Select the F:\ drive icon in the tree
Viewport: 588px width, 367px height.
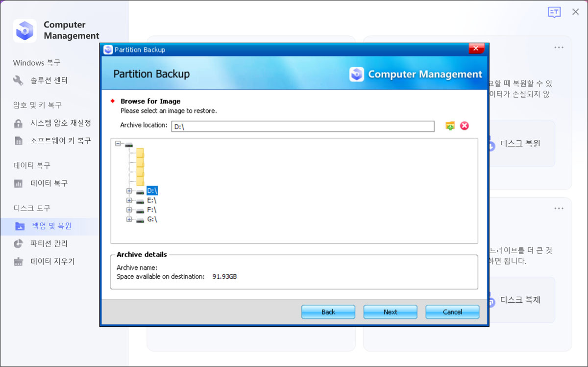point(140,210)
